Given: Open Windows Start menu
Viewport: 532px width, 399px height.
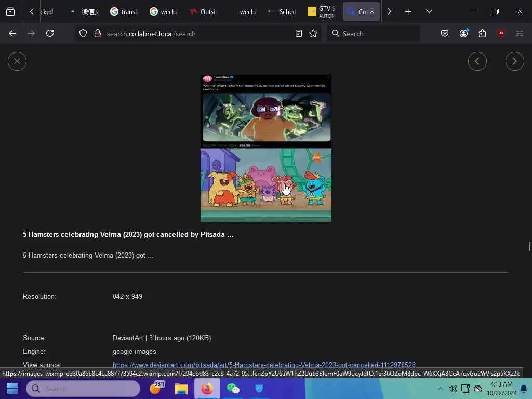Looking at the screenshot, I should click(x=12, y=389).
